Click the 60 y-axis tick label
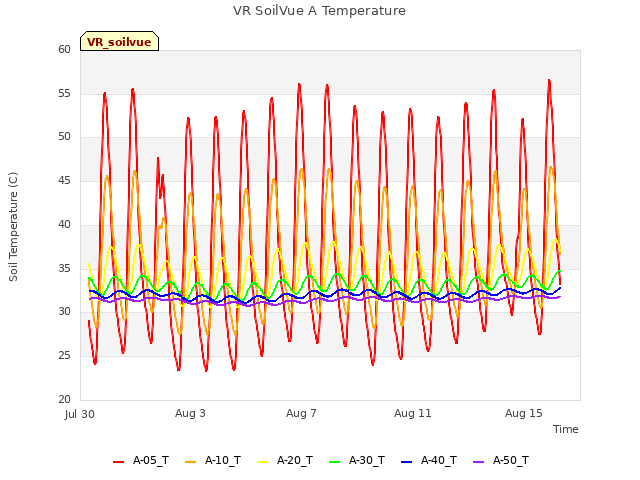640x480 pixels. point(64,49)
